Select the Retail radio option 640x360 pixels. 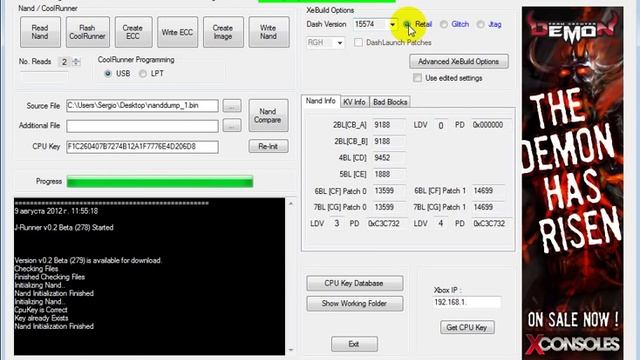(x=407, y=24)
